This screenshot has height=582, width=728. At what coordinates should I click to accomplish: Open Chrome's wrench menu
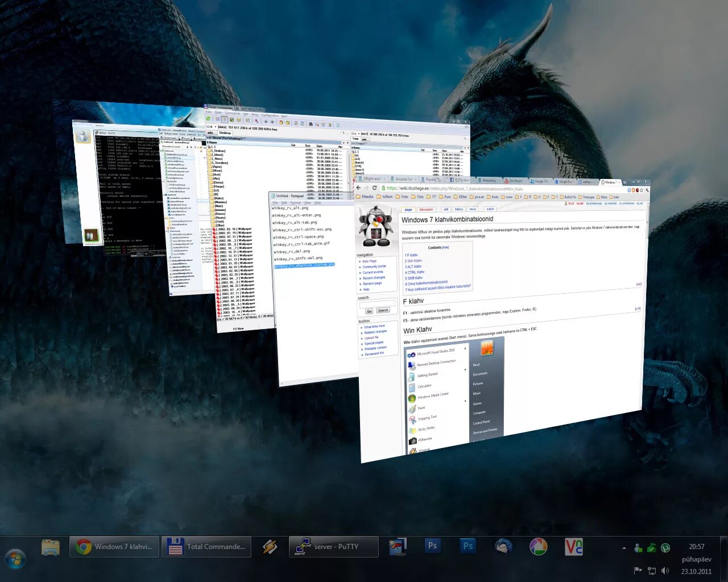647,190
